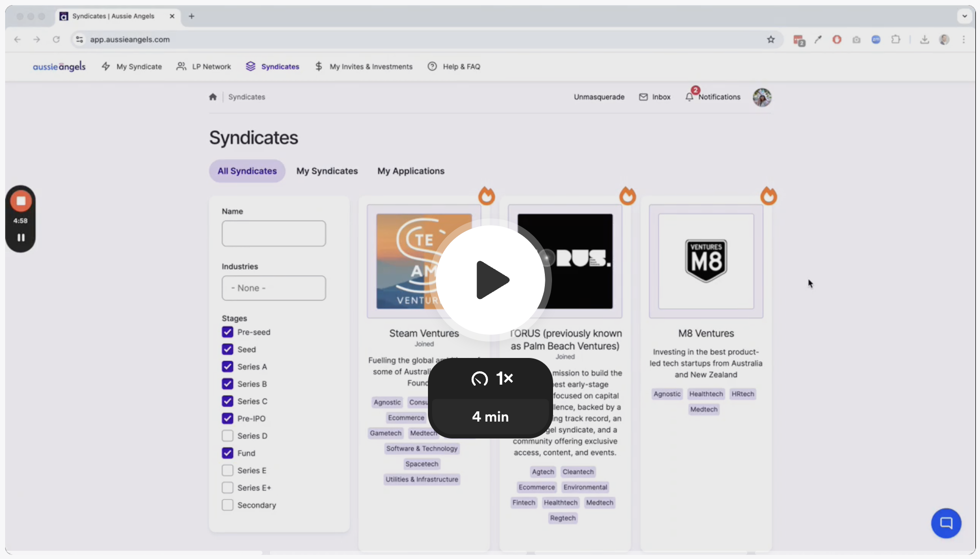The image size is (980, 559).
Task: Open Help & FAQ
Action: tap(454, 67)
